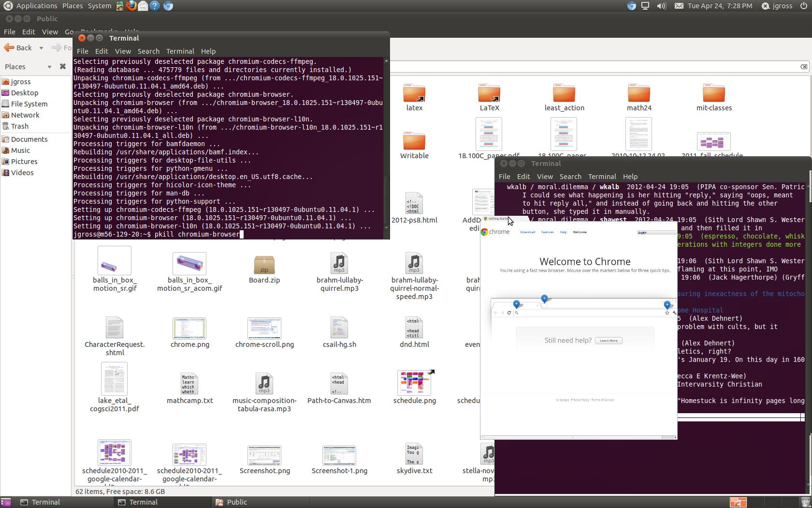
Task: Click the display settings monitor icon in tray
Action: coord(645,6)
